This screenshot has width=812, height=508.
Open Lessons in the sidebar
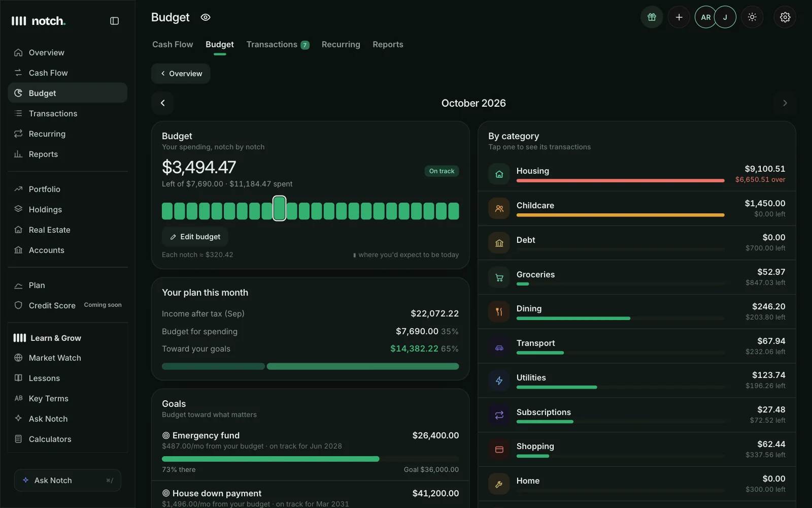point(67,378)
